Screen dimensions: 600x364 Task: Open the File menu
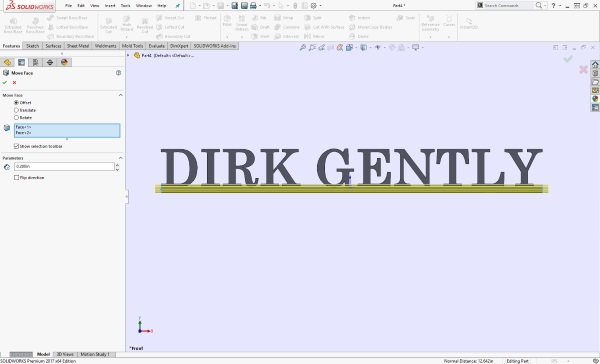tap(68, 6)
